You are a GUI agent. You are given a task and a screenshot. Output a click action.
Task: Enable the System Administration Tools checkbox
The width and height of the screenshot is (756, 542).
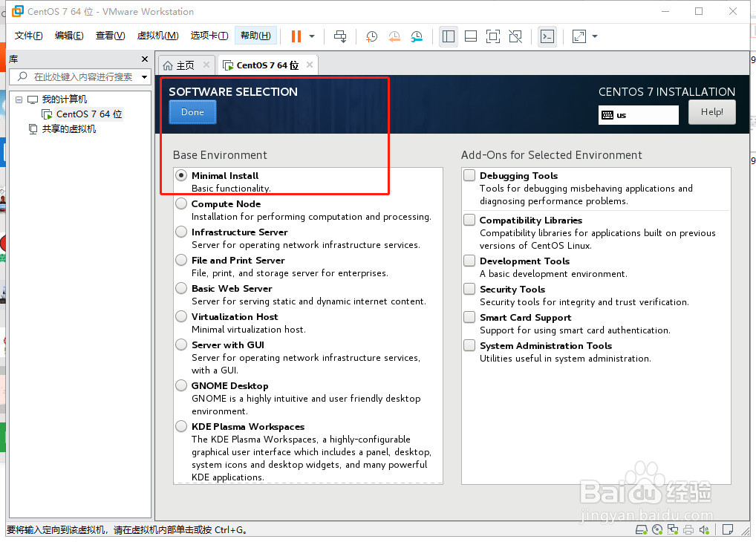point(469,345)
